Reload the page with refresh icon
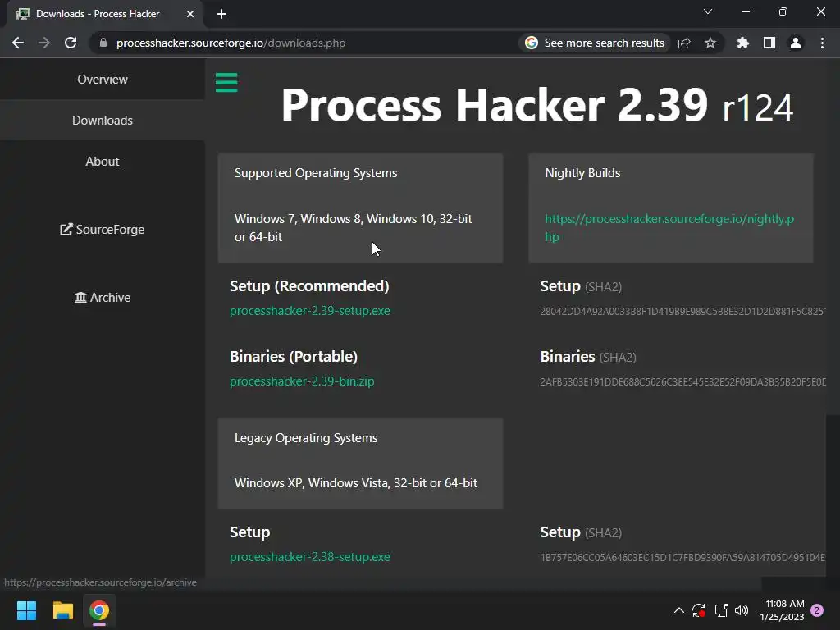 71,43
